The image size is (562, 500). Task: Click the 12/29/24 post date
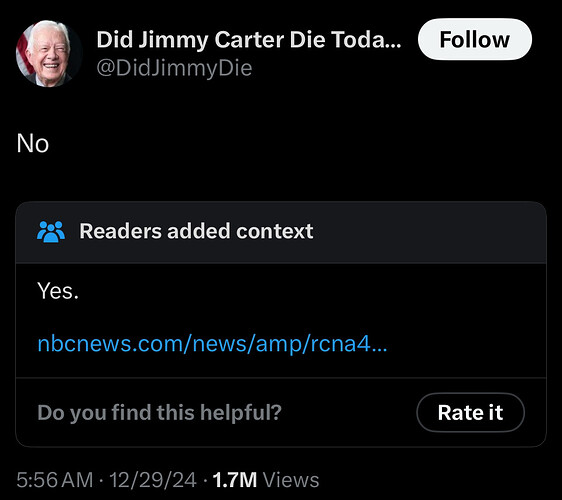click(153, 480)
